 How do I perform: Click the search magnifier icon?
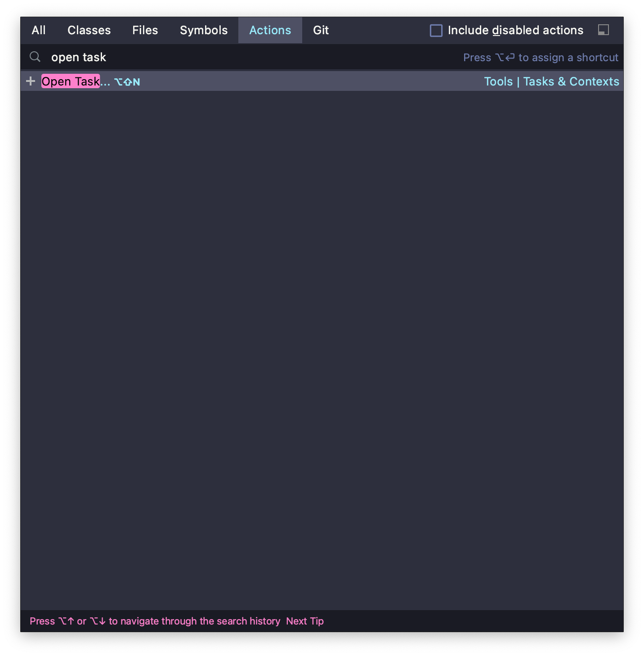point(35,57)
